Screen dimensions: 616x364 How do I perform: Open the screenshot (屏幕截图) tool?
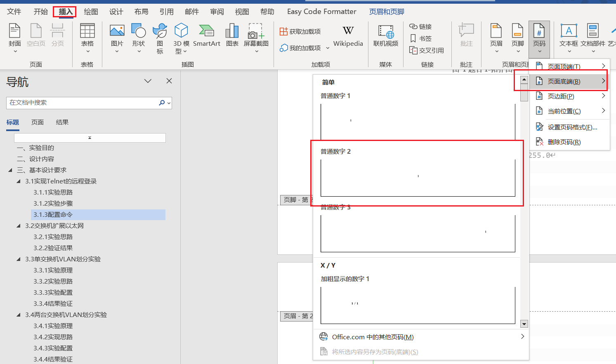[256, 38]
